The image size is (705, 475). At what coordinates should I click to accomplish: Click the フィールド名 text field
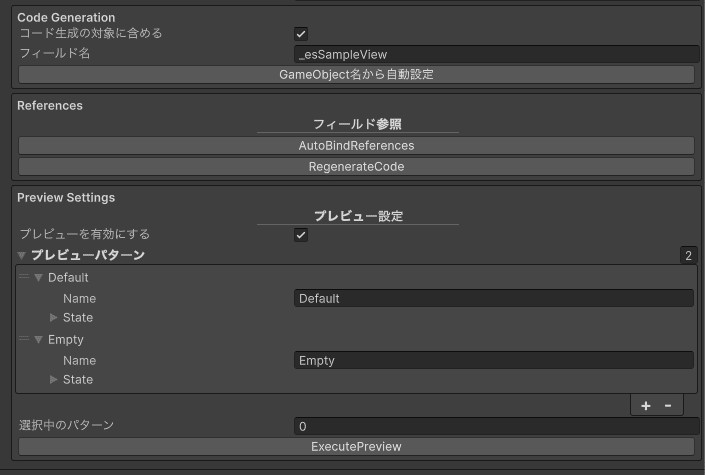[x=496, y=54]
